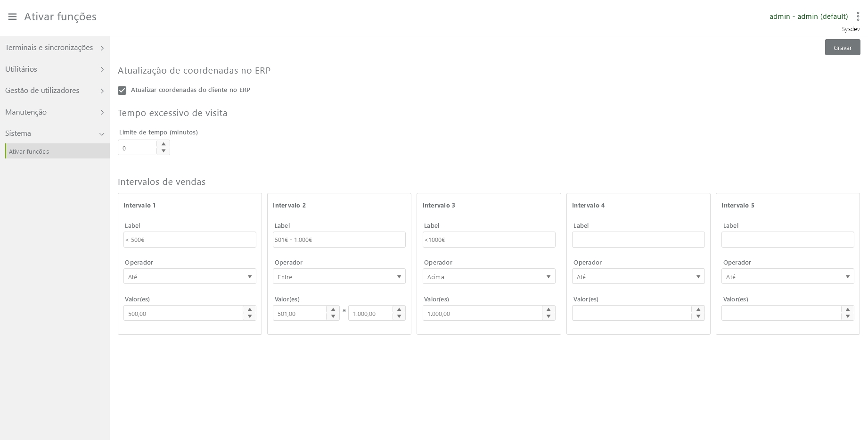Click the Gravar button
This screenshot has height=440, width=868.
coord(842,48)
